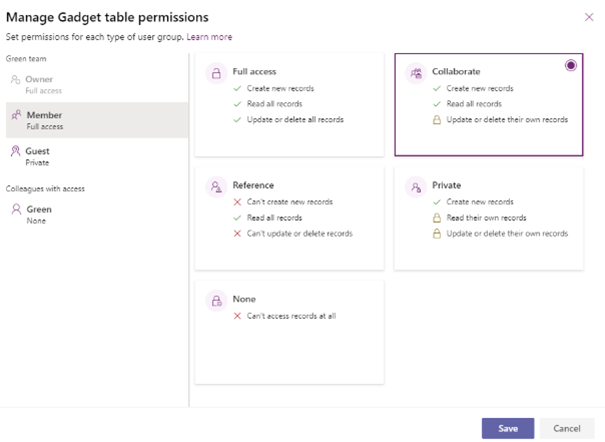Save the table permissions
The height and width of the screenshot is (442, 605).
(x=508, y=428)
